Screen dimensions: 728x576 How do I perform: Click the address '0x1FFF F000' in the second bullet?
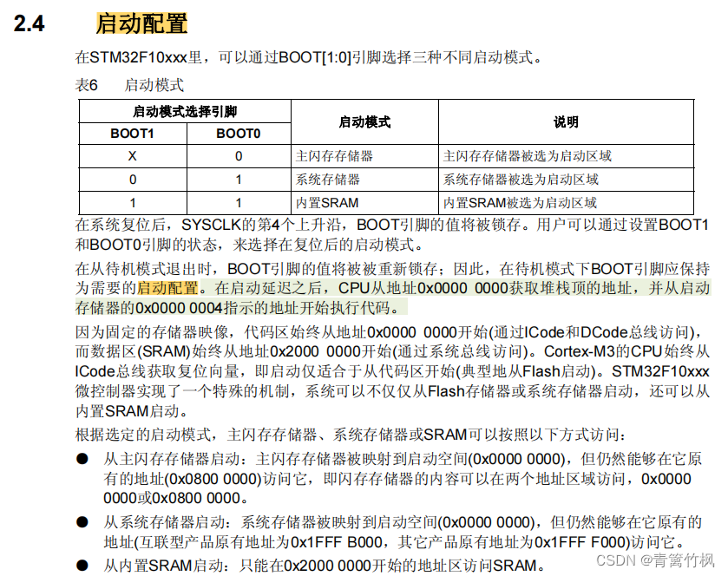coord(580,541)
